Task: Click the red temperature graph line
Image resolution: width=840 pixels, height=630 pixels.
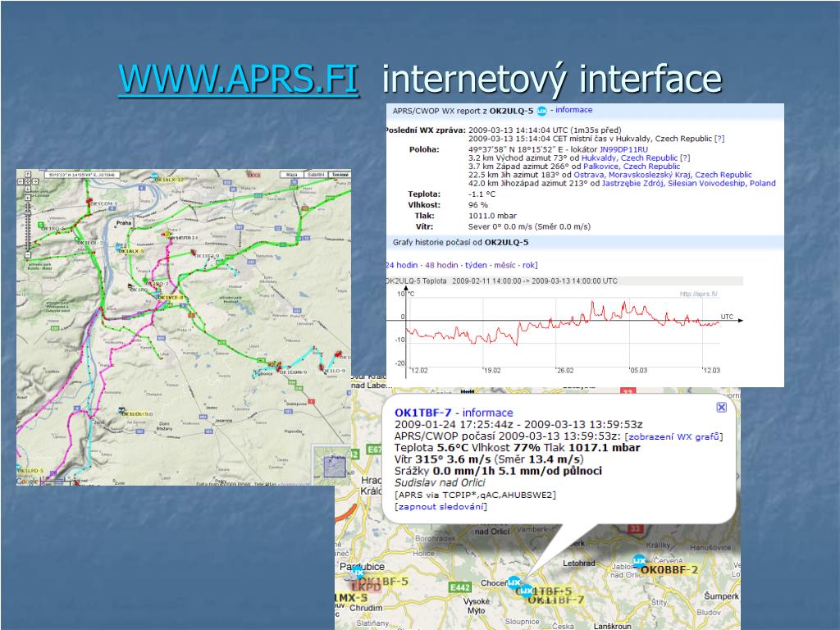Action: click(x=563, y=323)
